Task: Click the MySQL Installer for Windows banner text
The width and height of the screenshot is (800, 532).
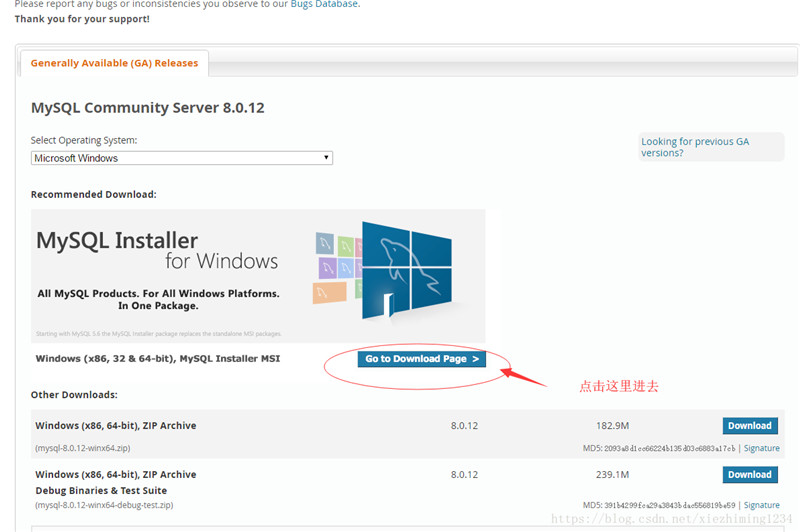Action: click(156, 251)
